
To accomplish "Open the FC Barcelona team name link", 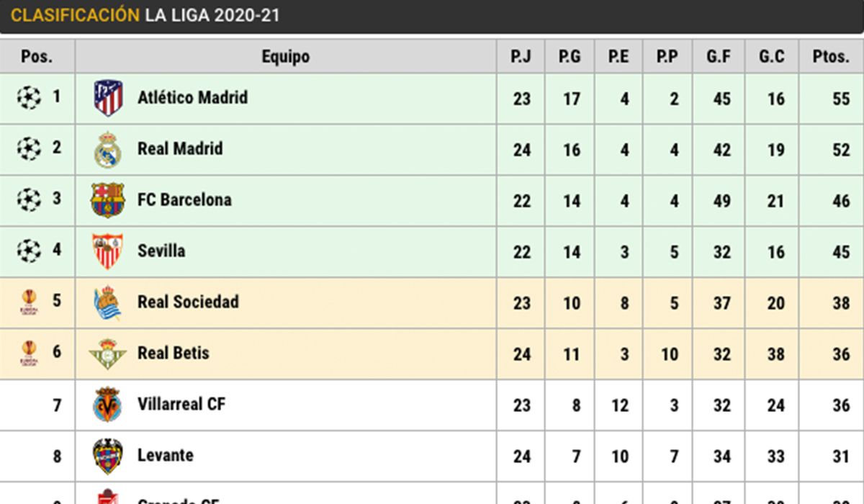I will click(x=184, y=199).
